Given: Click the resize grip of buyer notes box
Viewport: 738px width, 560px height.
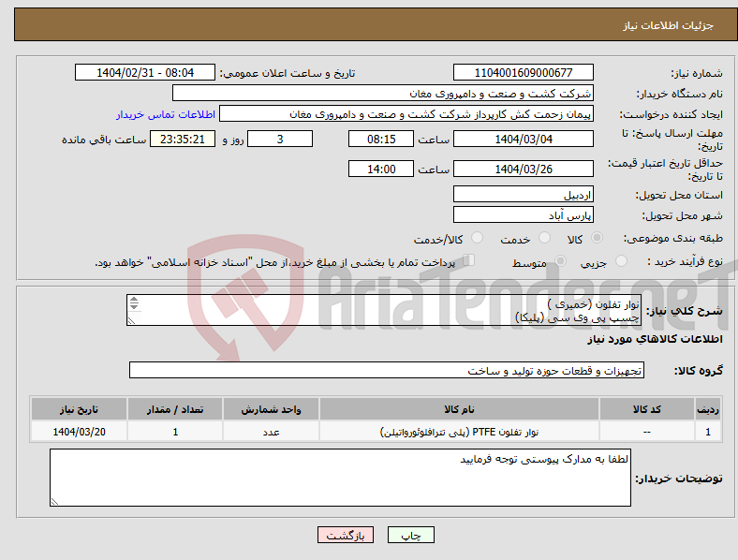Looking at the screenshot, I should [x=54, y=502].
